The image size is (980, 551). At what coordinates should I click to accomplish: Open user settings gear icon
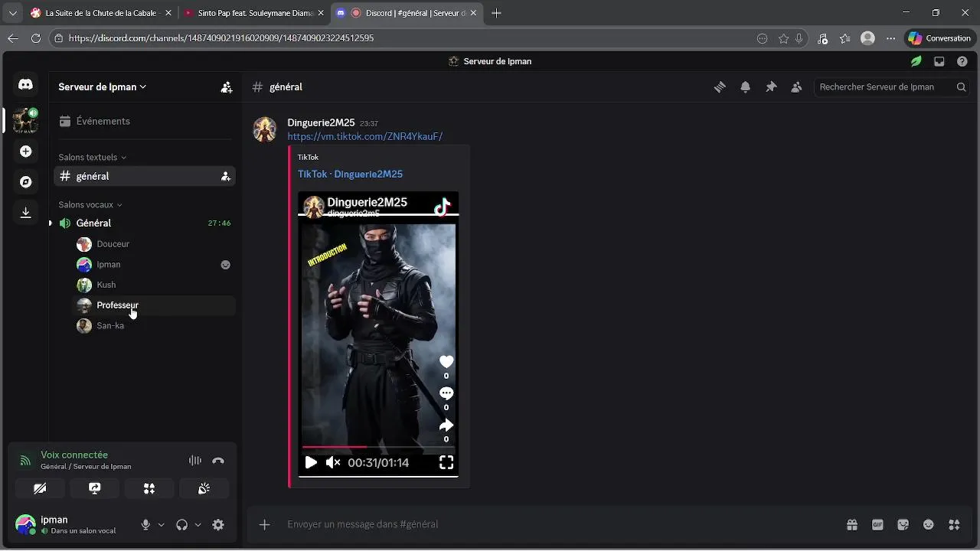coord(218,525)
